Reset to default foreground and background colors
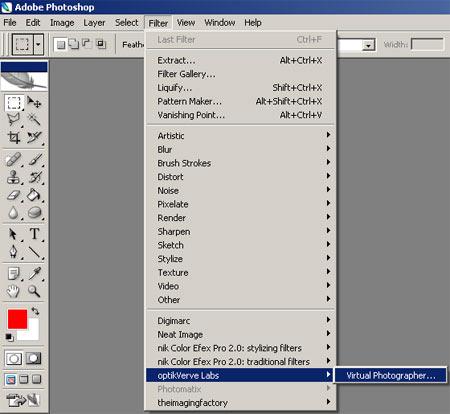Viewport: 450px width, 414px height. pos(10,338)
